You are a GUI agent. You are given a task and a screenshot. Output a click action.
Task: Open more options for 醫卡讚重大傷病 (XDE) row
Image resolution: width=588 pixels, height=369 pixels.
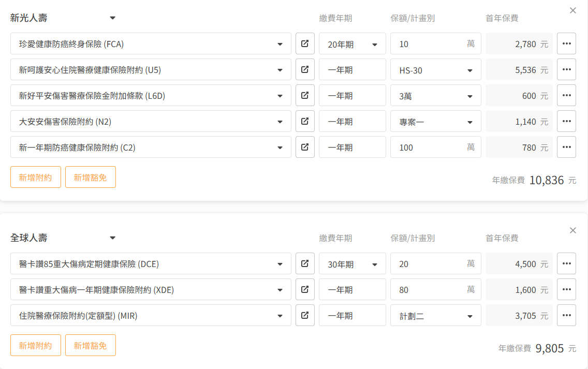[x=566, y=289]
